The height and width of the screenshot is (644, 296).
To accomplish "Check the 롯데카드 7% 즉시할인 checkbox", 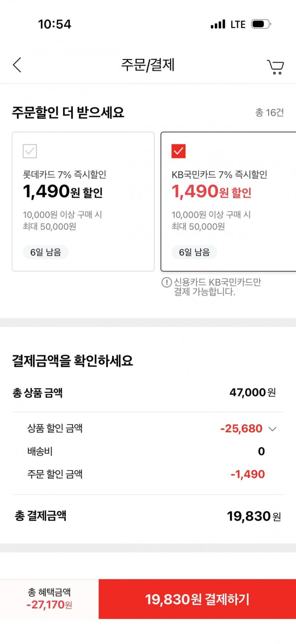I will (30, 151).
